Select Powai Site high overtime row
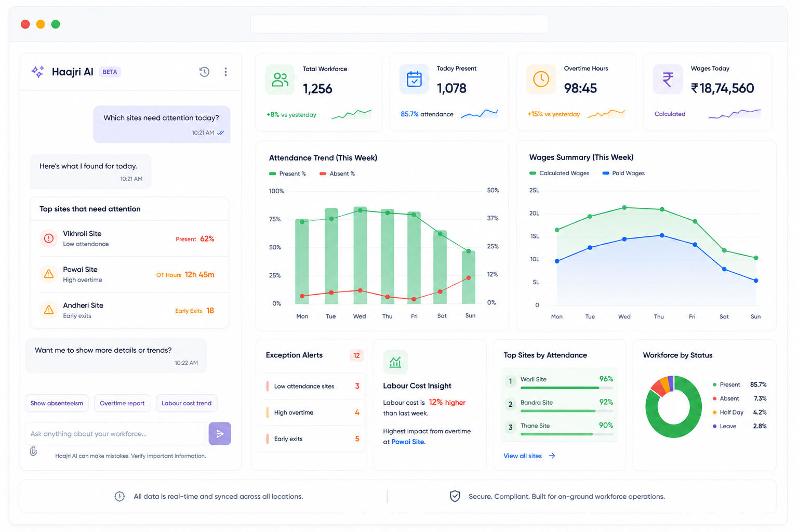Image resolution: width=798 pixels, height=532 pixels. click(x=129, y=274)
